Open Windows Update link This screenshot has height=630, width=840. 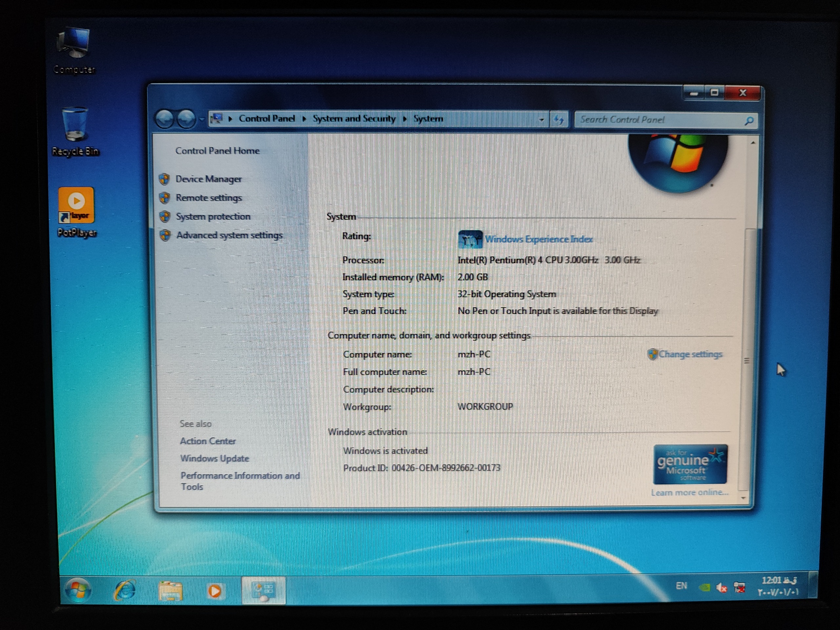215,458
